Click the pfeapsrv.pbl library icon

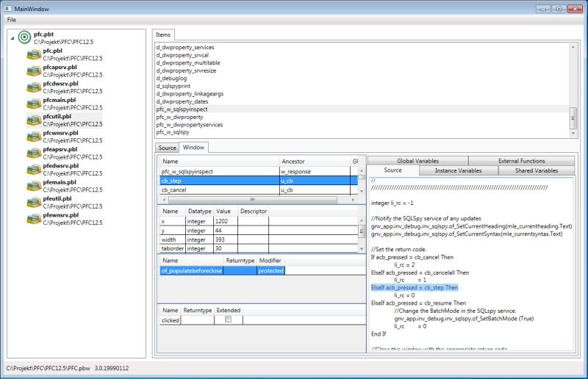(34, 154)
